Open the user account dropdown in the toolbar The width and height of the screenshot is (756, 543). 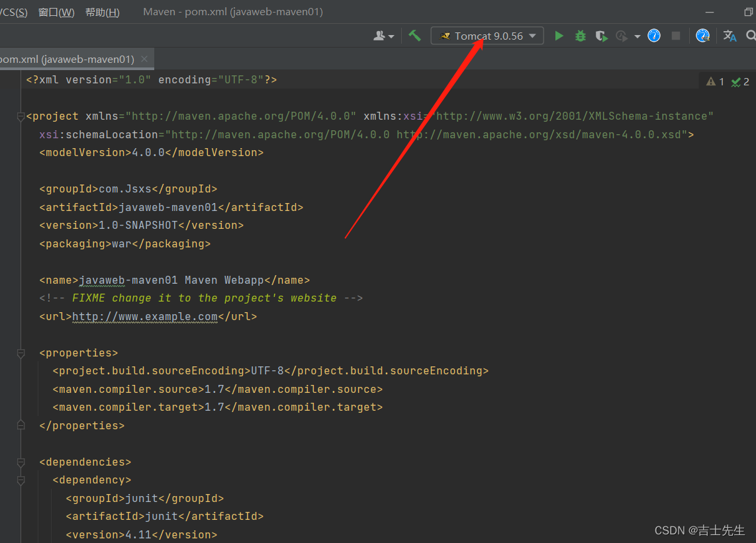pyautogui.click(x=383, y=36)
